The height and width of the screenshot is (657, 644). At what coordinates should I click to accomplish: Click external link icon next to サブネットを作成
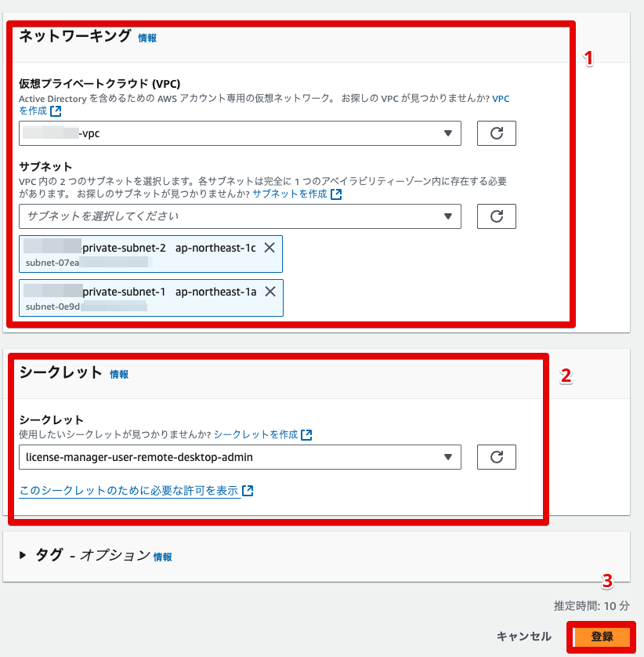[x=336, y=194]
